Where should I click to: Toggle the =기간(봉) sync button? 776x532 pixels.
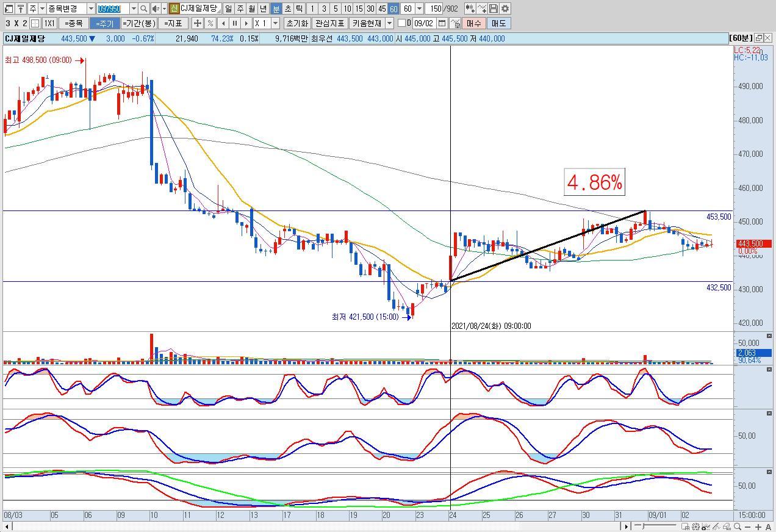pos(139,23)
